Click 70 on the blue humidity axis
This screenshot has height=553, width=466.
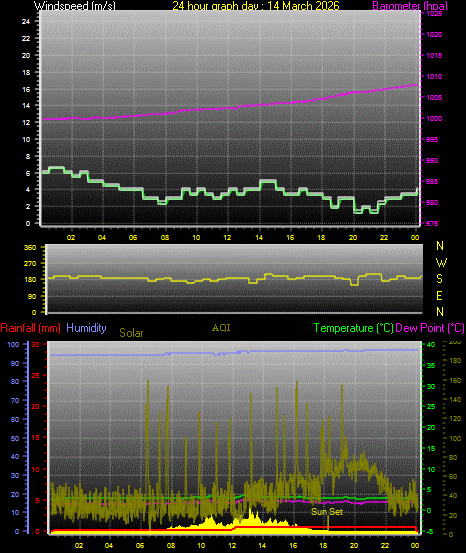point(15,401)
